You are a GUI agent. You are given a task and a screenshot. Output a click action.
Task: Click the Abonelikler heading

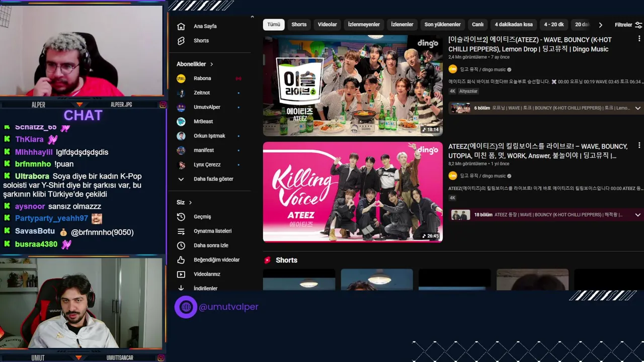click(191, 64)
